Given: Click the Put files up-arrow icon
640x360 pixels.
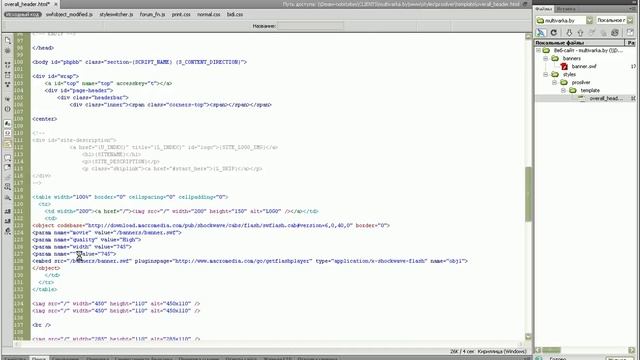Looking at the screenshot, I should [580, 33].
